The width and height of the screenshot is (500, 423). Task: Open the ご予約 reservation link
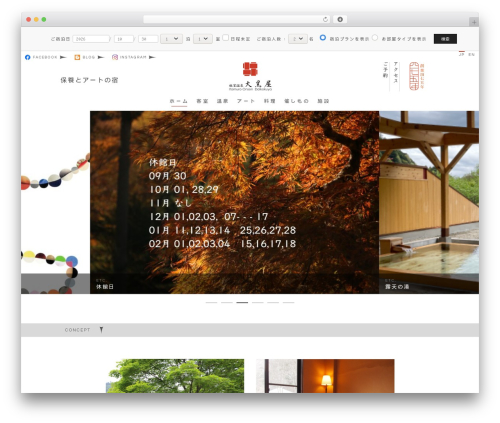coord(385,70)
